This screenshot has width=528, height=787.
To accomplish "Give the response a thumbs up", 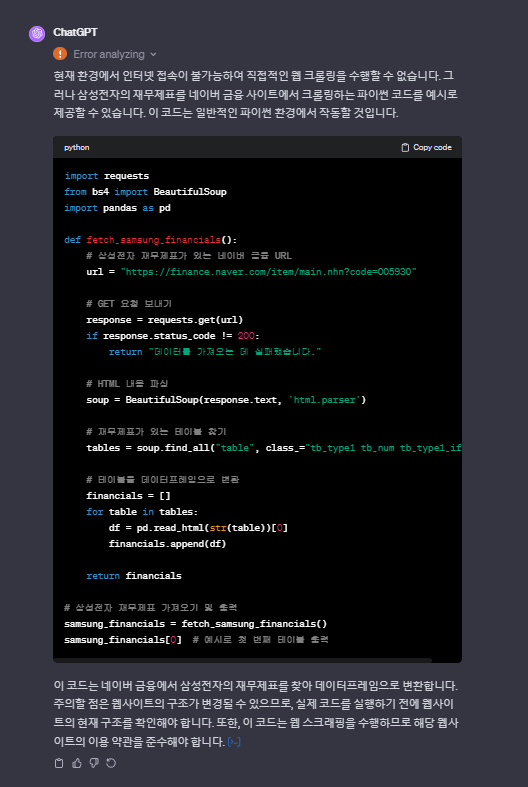I will pos(76,763).
